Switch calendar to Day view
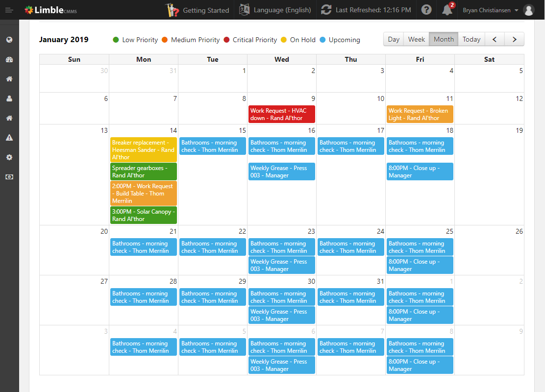 pos(394,39)
